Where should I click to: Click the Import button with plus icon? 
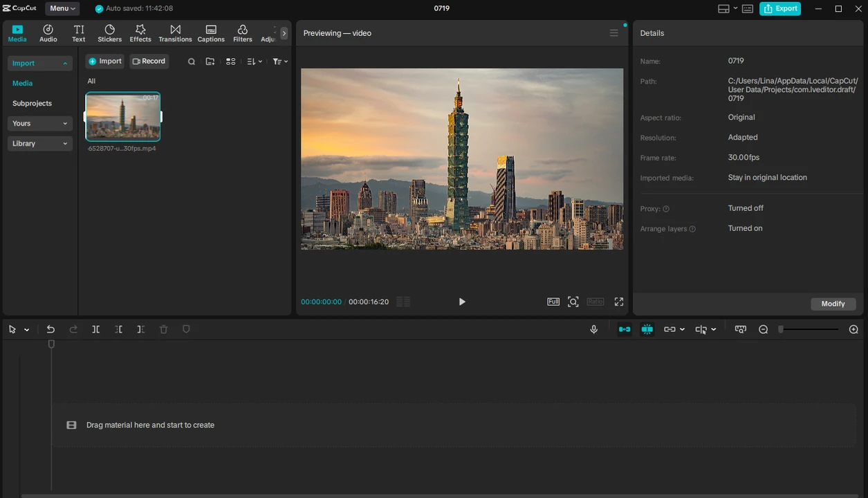click(x=104, y=62)
